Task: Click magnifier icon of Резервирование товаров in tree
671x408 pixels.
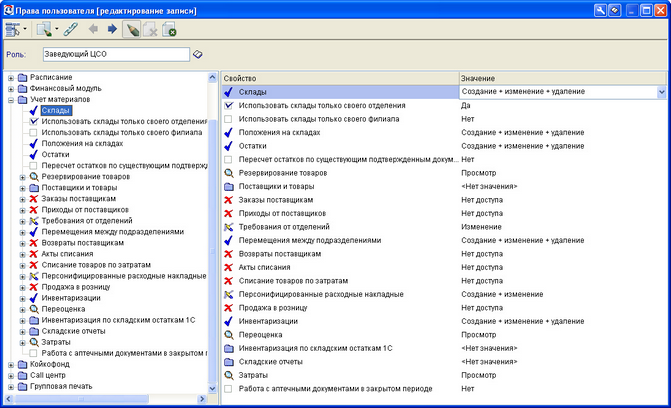Action: pyautogui.click(x=34, y=177)
